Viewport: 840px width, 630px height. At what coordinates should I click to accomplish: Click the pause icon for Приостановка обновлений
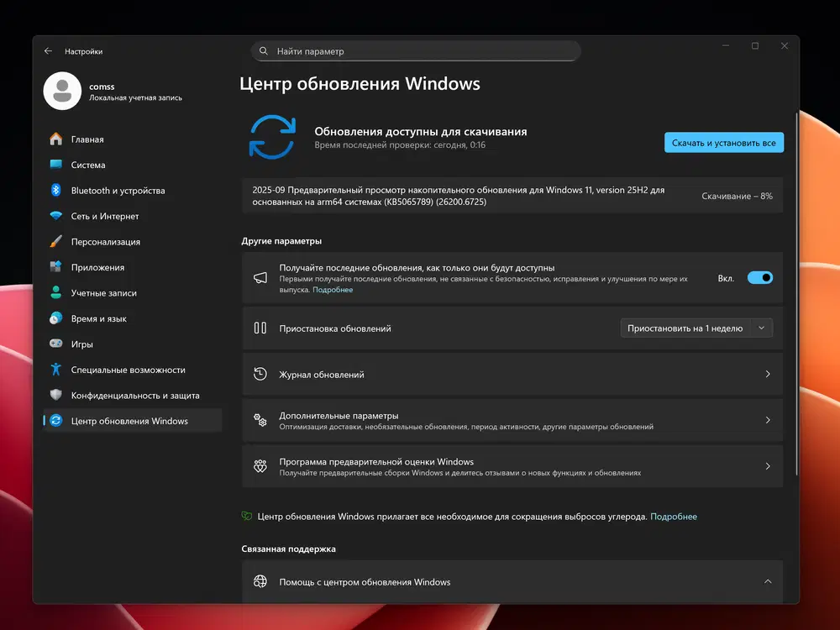coord(260,328)
